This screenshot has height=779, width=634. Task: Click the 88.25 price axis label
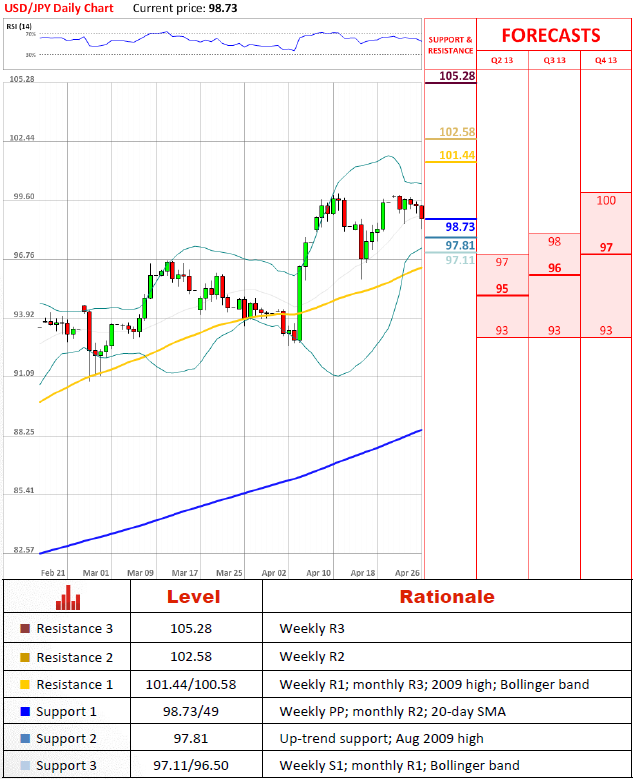point(24,432)
